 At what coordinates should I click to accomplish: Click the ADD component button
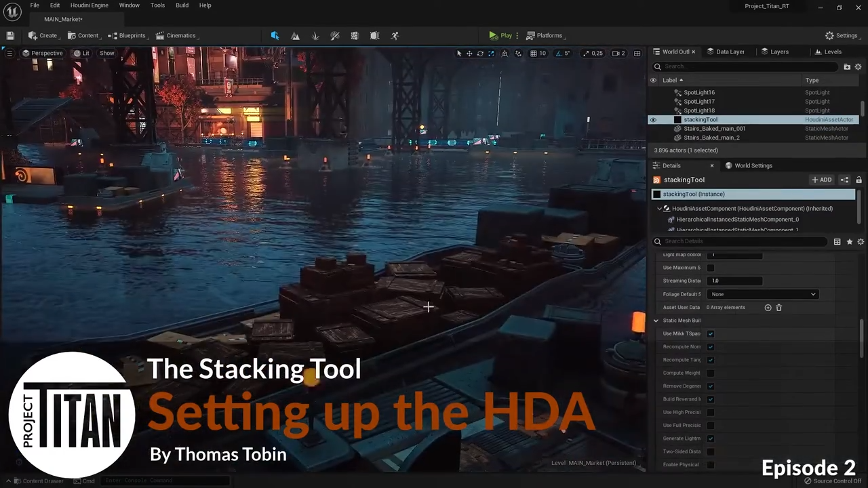coord(821,180)
